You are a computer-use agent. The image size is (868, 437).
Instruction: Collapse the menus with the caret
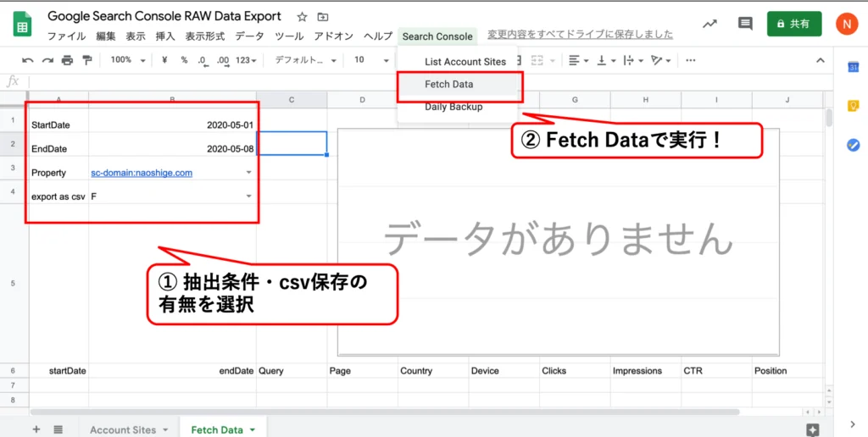click(821, 60)
